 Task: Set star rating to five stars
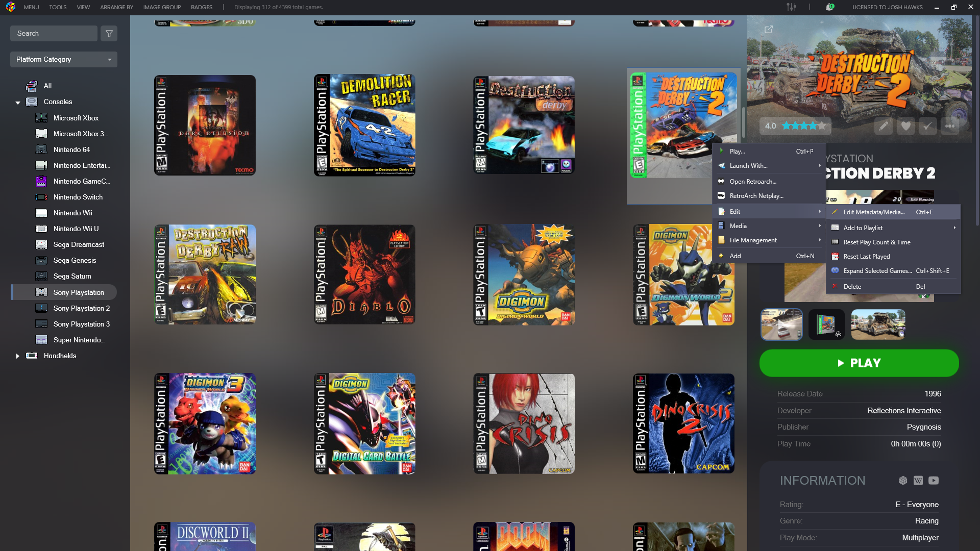tap(822, 126)
